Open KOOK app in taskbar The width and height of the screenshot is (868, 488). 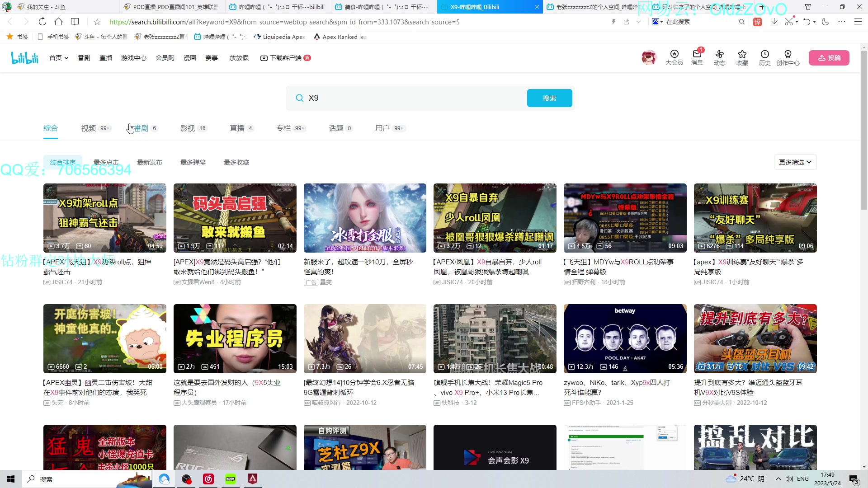231,479
